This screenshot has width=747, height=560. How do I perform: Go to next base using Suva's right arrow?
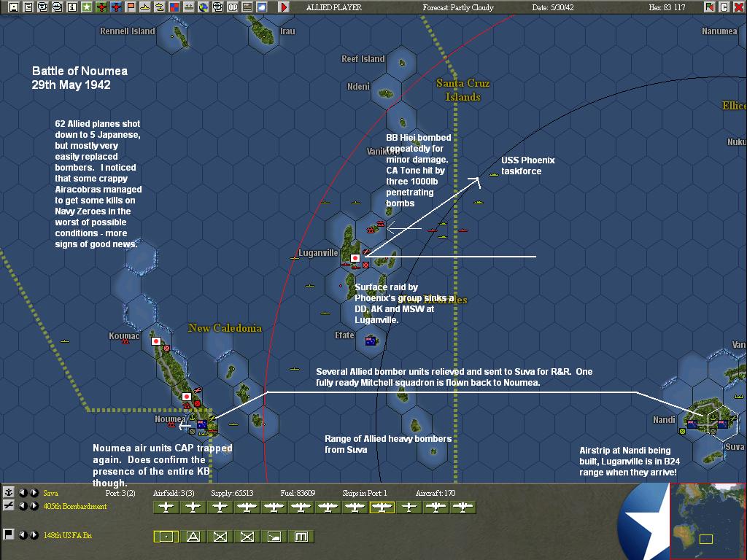coord(34,493)
